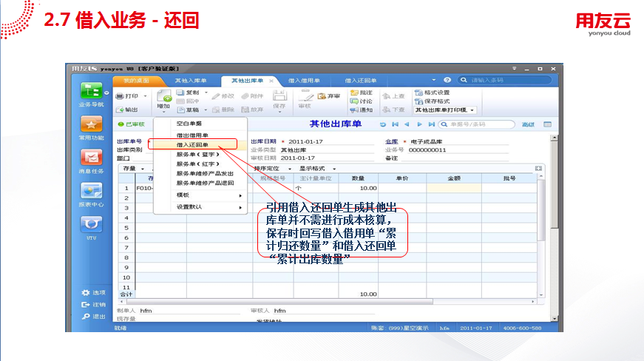Click the 审核 audit icon
Screen dimensions: 644x361
tap(305, 95)
